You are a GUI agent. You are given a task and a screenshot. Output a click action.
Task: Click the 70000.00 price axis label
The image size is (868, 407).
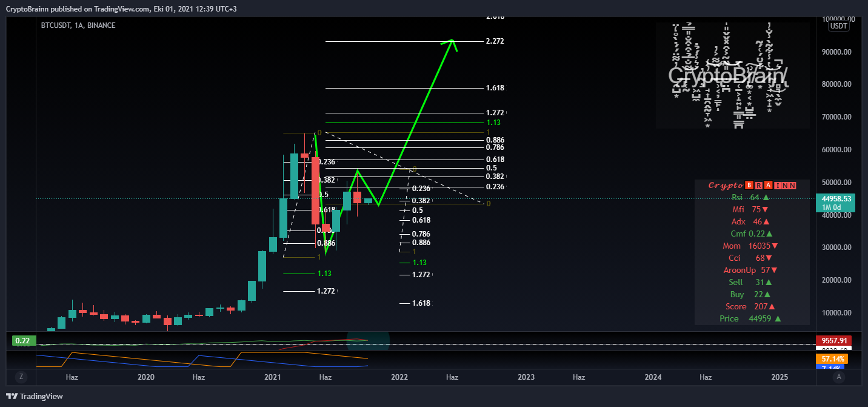837,117
